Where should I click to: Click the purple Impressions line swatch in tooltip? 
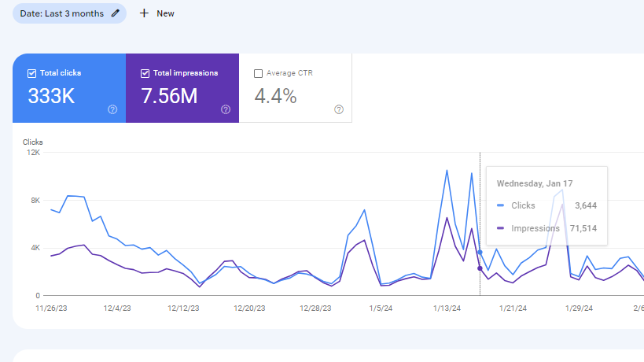[x=502, y=228]
